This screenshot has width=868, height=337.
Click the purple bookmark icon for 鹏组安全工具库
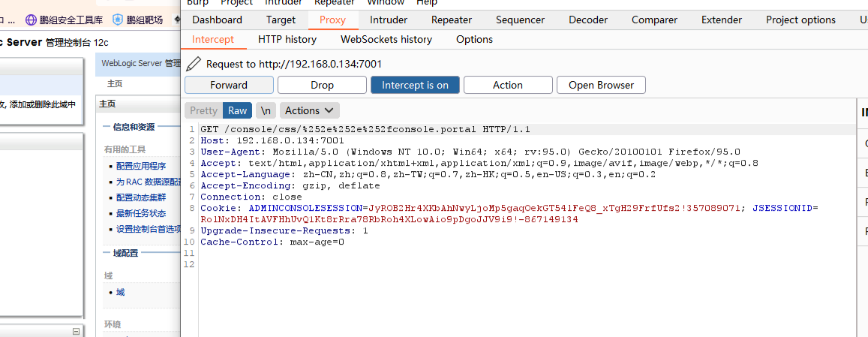[x=31, y=20]
